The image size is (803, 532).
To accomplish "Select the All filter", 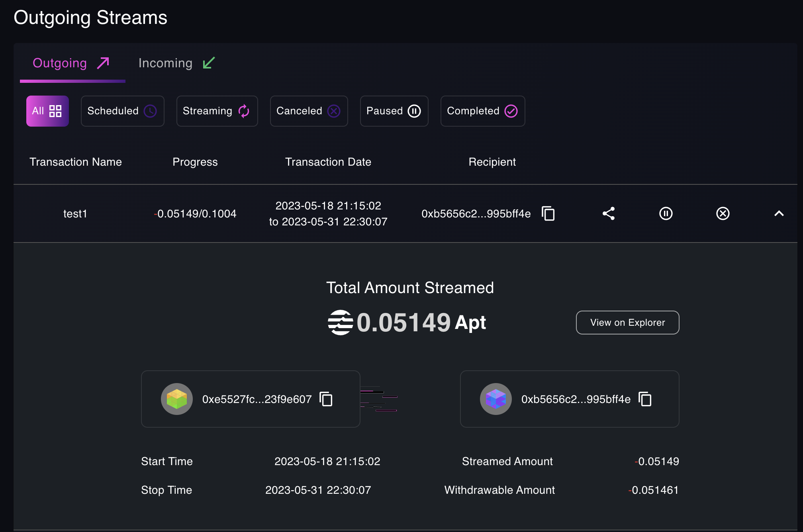I will pos(47,111).
